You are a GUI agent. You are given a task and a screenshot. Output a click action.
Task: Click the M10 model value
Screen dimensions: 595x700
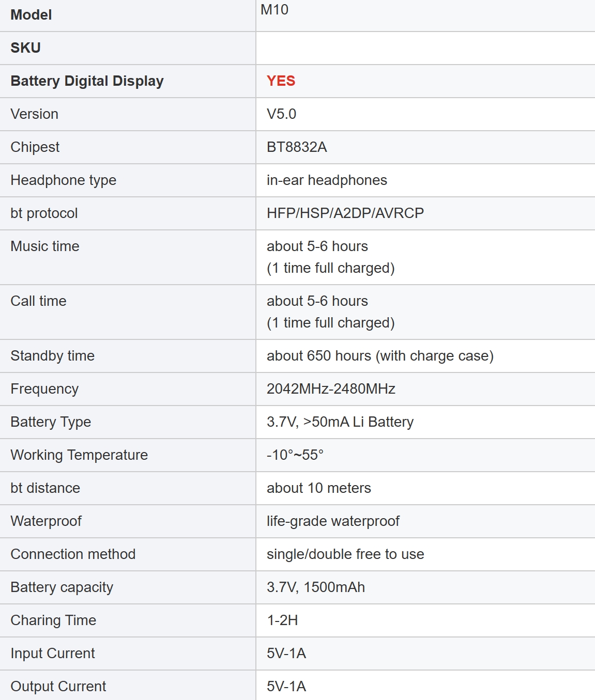coord(274,10)
